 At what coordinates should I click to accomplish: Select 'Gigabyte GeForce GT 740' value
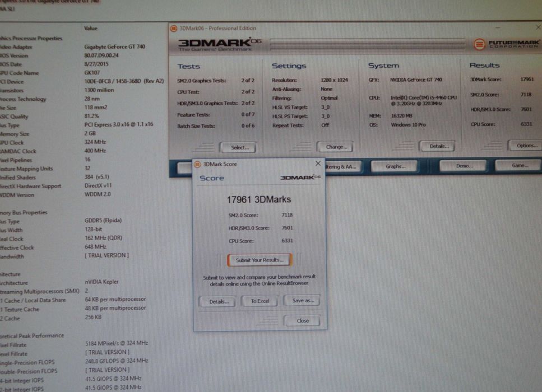pos(115,46)
